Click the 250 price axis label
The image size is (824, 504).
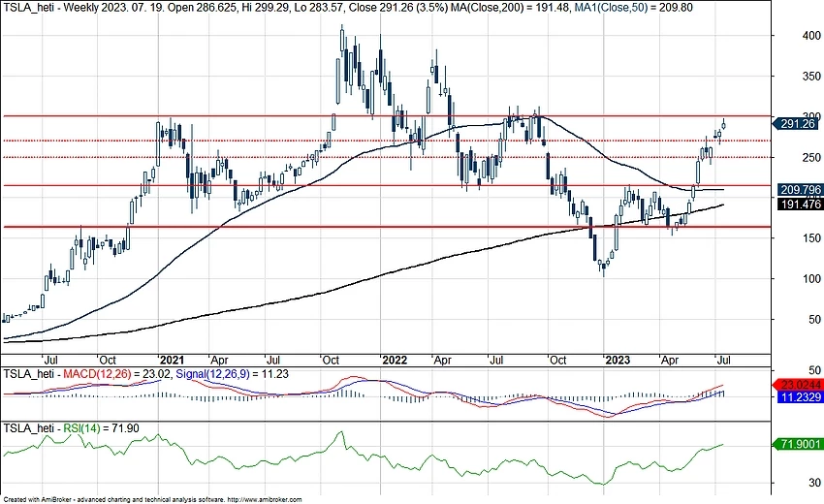click(810, 158)
